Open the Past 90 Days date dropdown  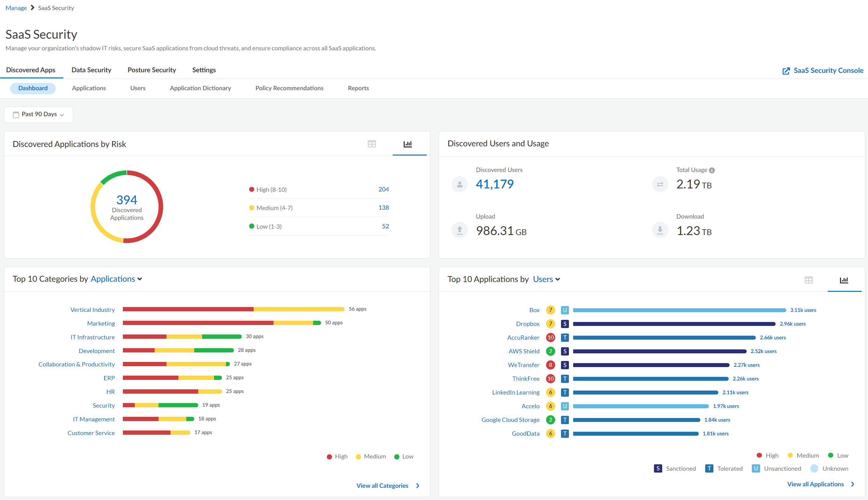38,114
